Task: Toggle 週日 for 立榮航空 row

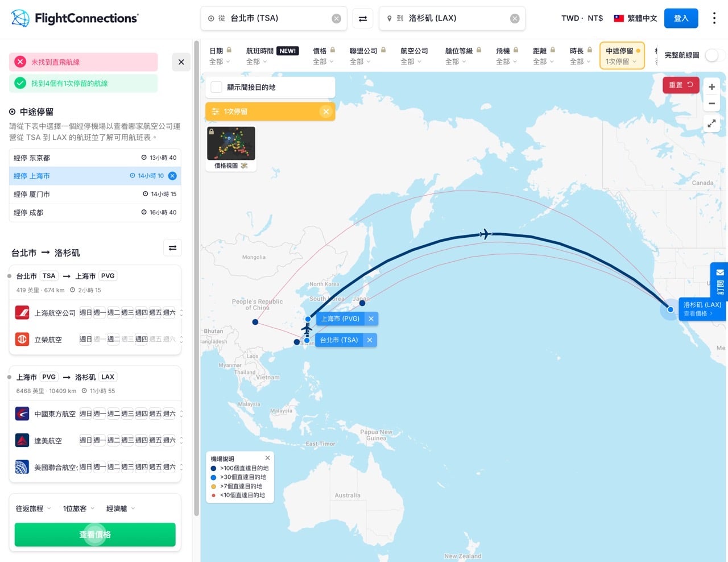Action: coord(85,339)
